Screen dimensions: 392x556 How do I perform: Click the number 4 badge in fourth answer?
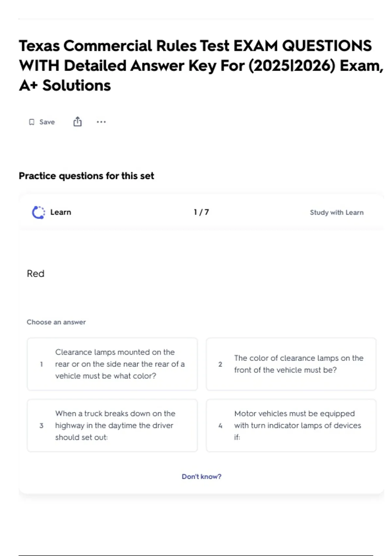point(220,426)
